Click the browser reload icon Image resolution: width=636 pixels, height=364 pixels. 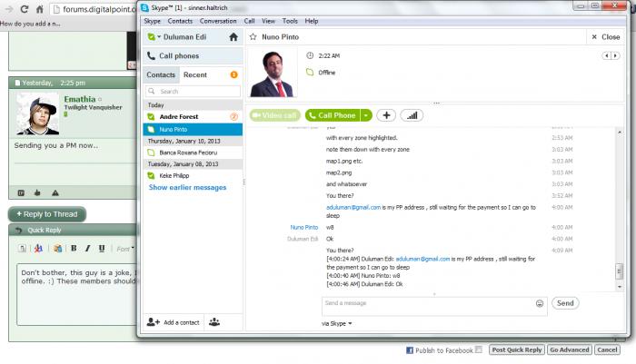point(25,9)
